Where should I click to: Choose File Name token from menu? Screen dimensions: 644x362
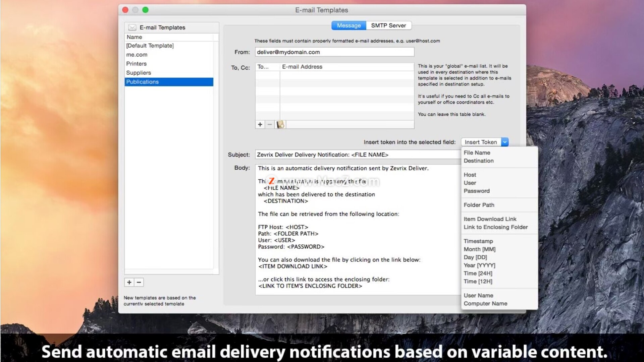[477, 153]
